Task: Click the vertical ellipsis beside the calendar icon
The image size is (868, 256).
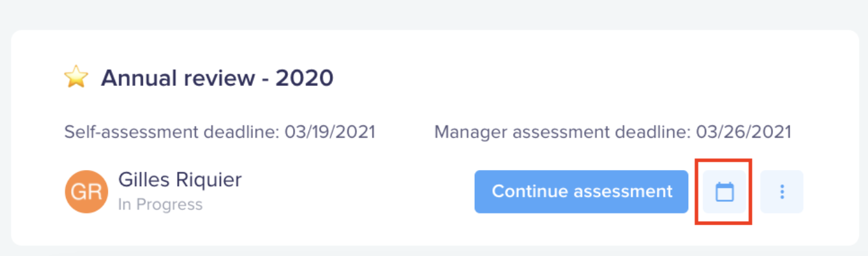Action: [782, 191]
